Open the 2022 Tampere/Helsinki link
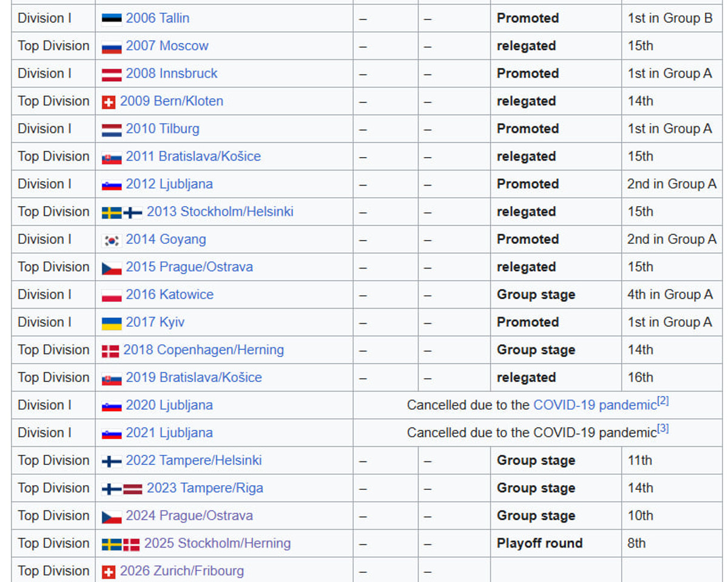This screenshot has height=582, width=728. coord(194,460)
